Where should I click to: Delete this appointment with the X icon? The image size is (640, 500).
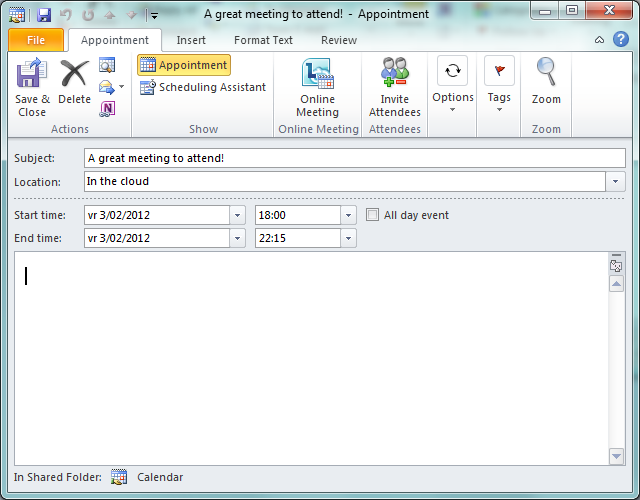click(x=74, y=75)
